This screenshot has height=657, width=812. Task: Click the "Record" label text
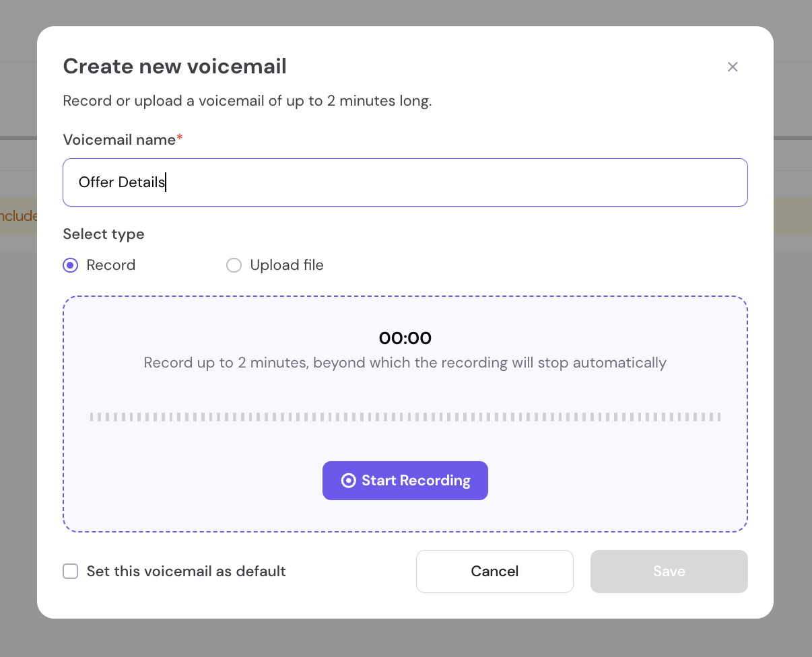(x=111, y=265)
